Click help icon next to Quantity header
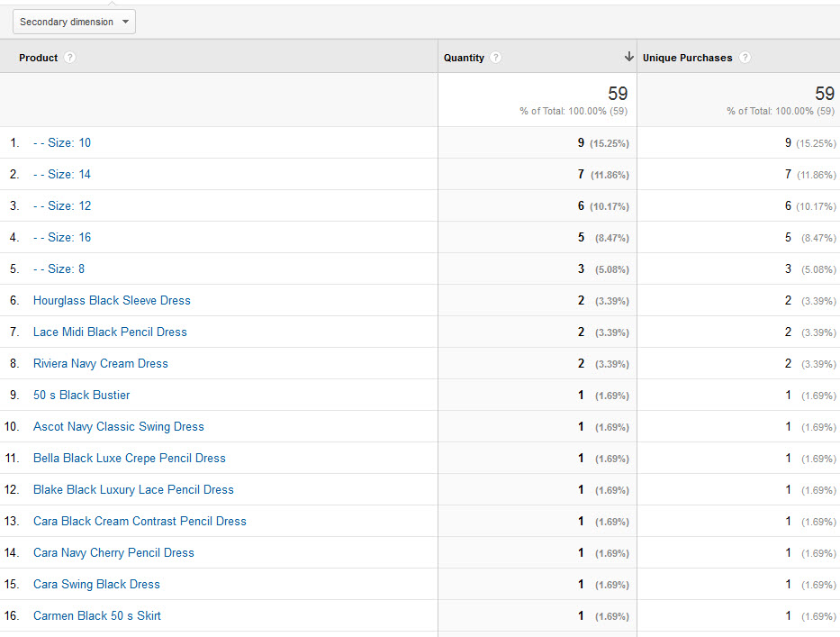The image size is (840, 637). (x=496, y=58)
